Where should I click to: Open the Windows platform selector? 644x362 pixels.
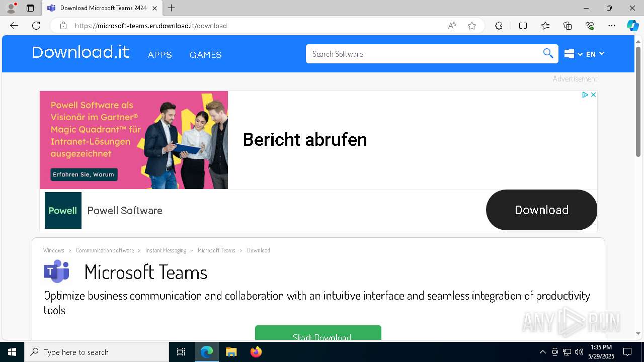pyautogui.click(x=573, y=54)
